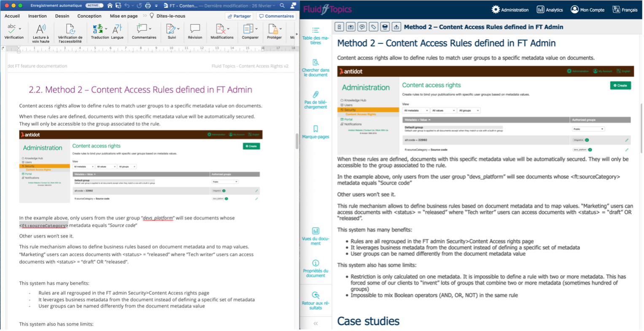Click 'Other users won't see it.' in Word

[46, 236]
